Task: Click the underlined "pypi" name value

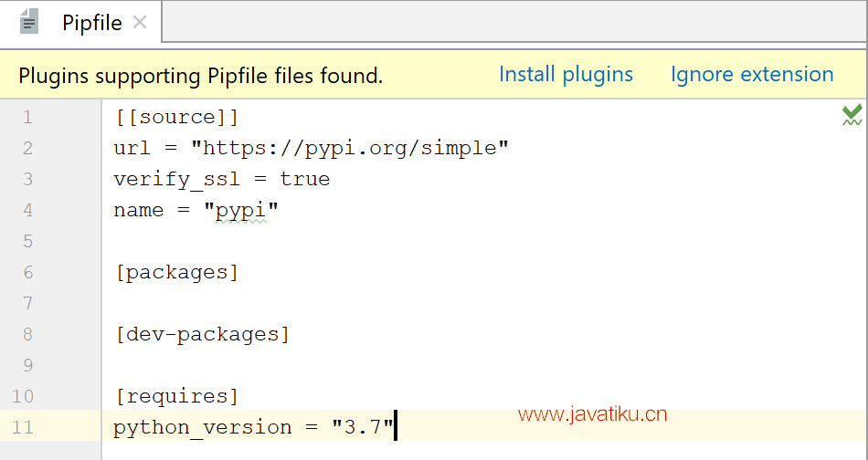Action: (241, 211)
